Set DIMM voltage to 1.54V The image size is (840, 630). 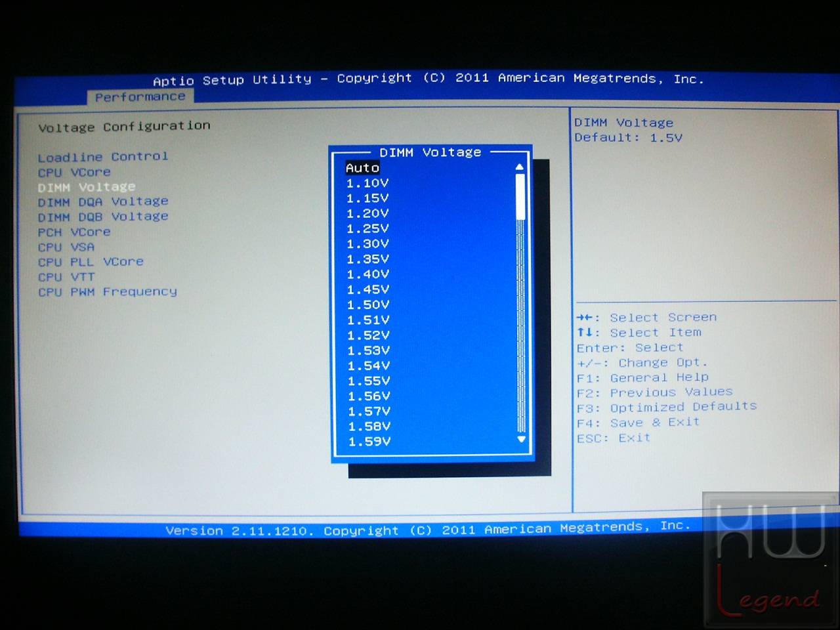[x=368, y=366]
